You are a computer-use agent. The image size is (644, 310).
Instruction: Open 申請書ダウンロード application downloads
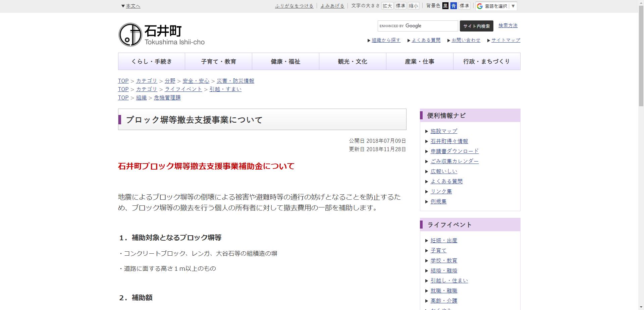click(x=455, y=151)
